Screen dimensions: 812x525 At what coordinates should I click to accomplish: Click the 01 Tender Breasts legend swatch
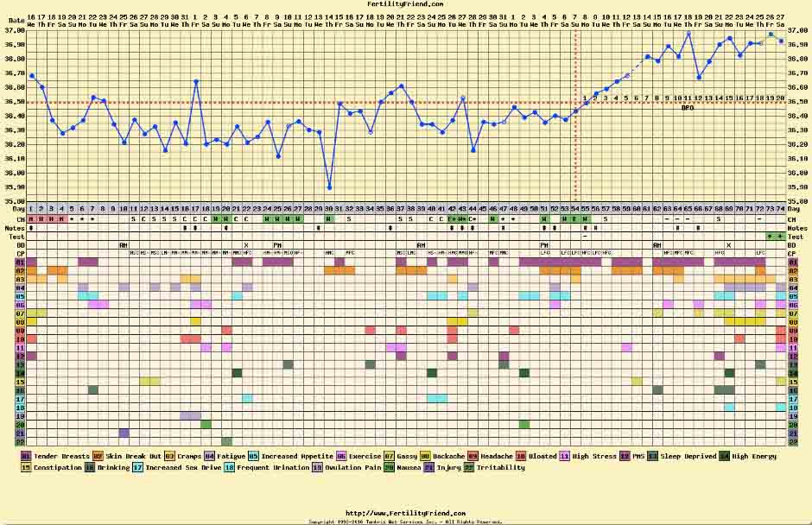pyautogui.click(x=26, y=455)
